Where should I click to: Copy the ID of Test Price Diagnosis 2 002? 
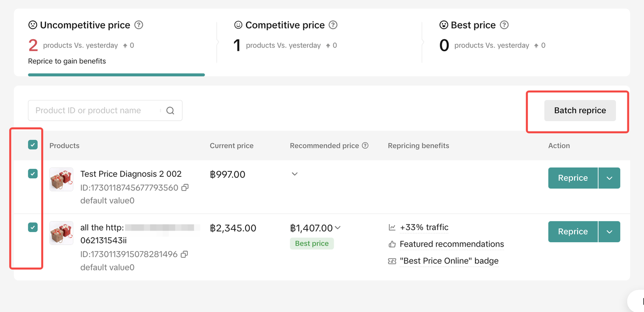tap(185, 187)
